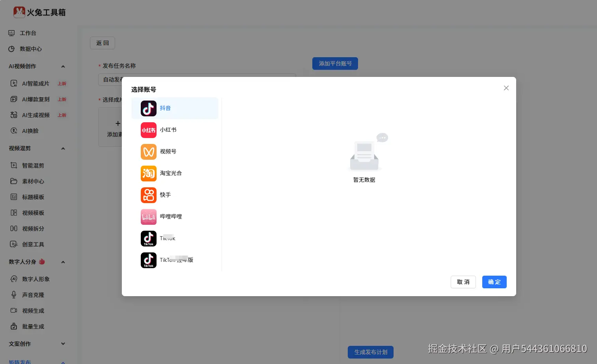Viewport: 597px width, 364px height.
Task: Select the 抖音 platform icon
Action: (x=149, y=108)
